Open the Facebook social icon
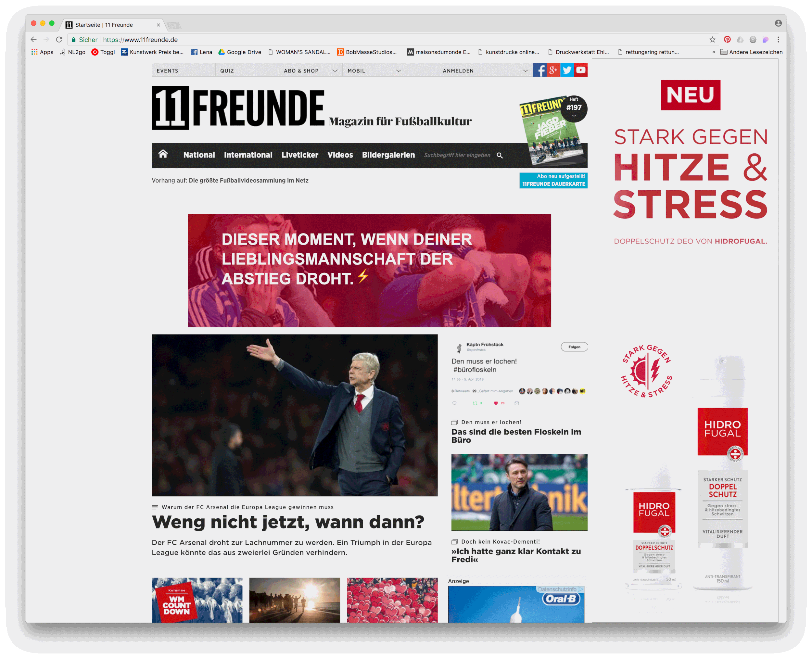Screen dimensions: 812x659 (x=540, y=70)
